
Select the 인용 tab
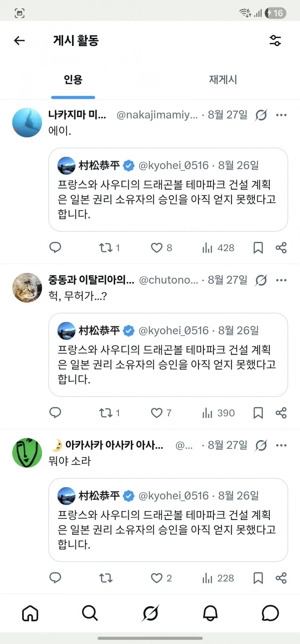pyautogui.click(x=73, y=79)
